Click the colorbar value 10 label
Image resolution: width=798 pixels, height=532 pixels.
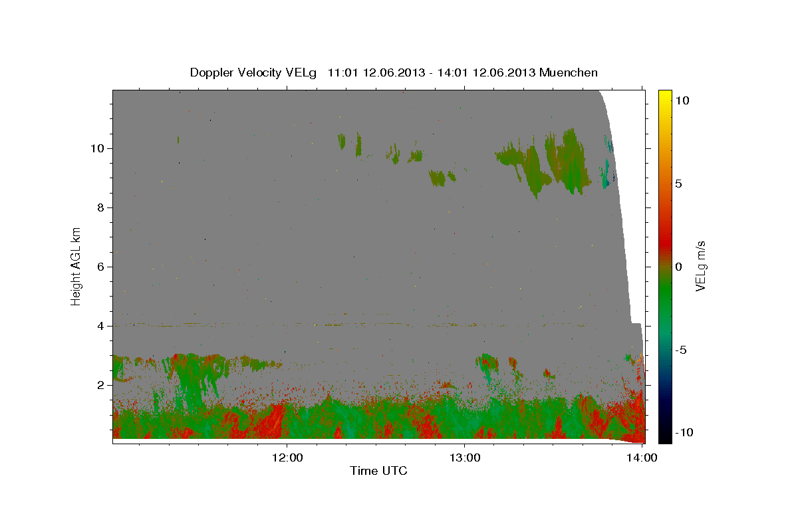682,100
